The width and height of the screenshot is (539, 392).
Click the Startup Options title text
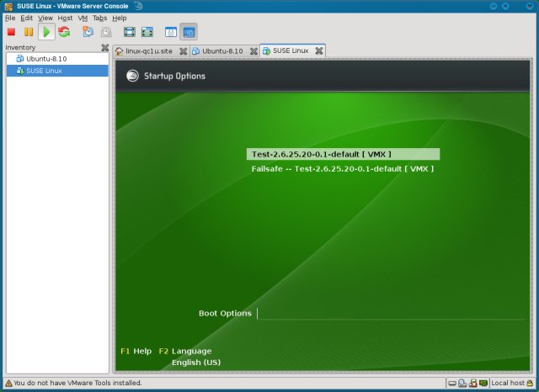(x=174, y=76)
